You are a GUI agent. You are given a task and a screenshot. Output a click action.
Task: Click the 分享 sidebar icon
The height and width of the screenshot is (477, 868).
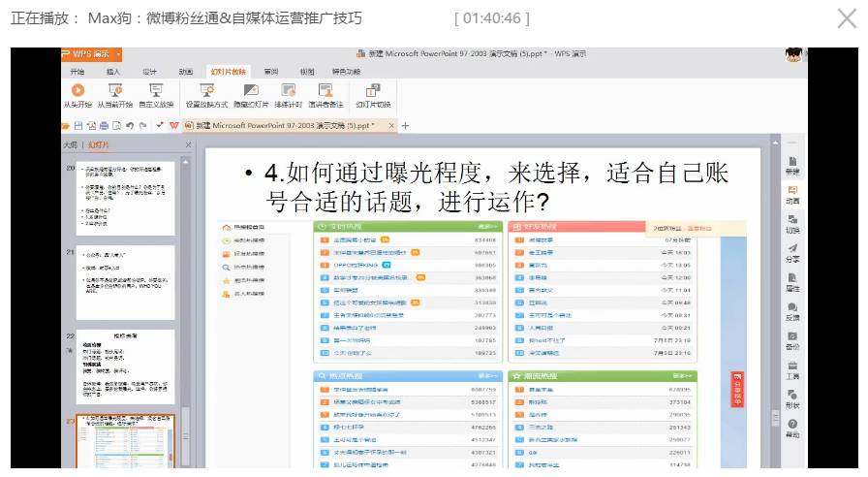click(792, 253)
